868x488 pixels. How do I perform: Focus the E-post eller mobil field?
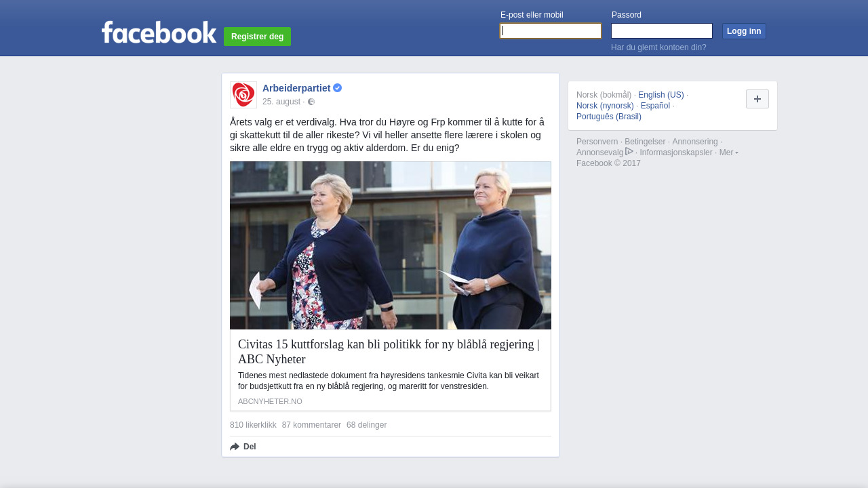(x=551, y=31)
